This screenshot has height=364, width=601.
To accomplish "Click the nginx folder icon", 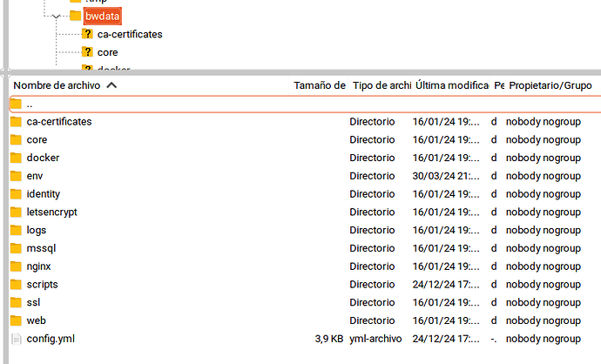I will click(x=16, y=266).
